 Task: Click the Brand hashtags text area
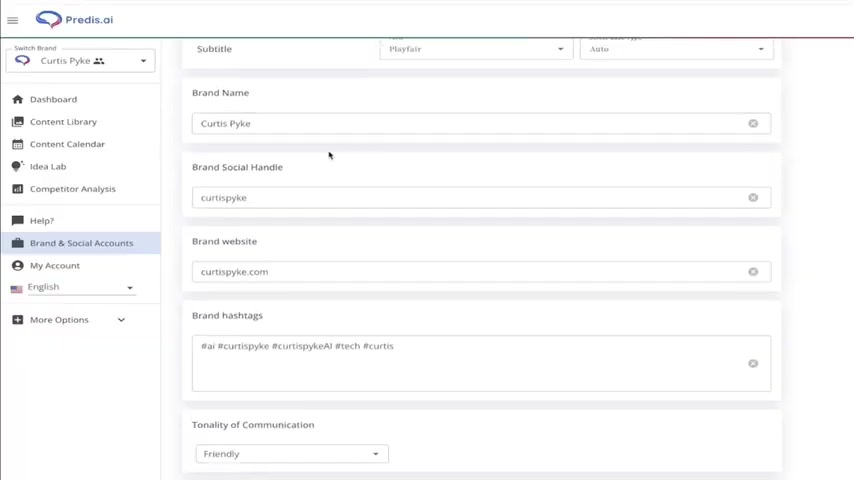click(481, 363)
